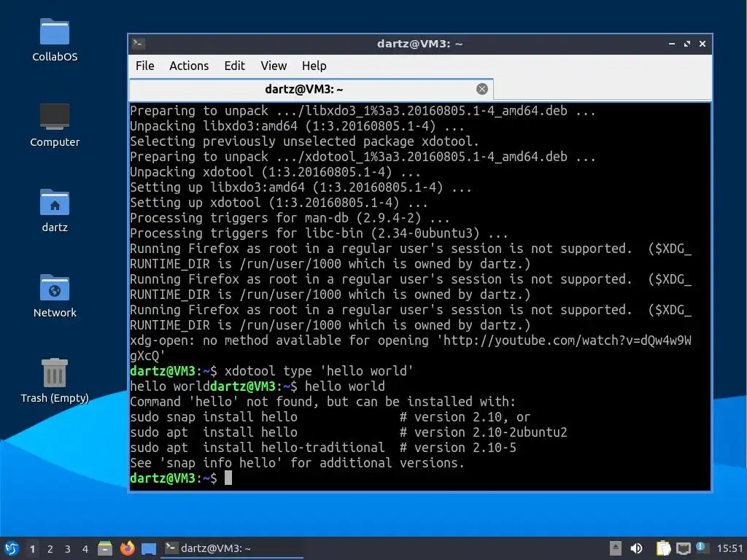The width and height of the screenshot is (747, 560).
Task: Select the Trash (Empty) desktop icon
Action: click(x=55, y=381)
